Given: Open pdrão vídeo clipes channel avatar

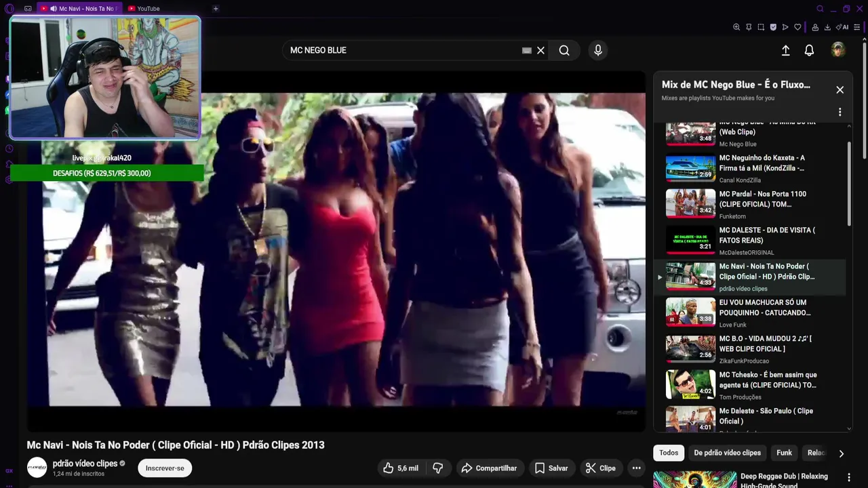Looking at the screenshot, I should (x=37, y=468).
